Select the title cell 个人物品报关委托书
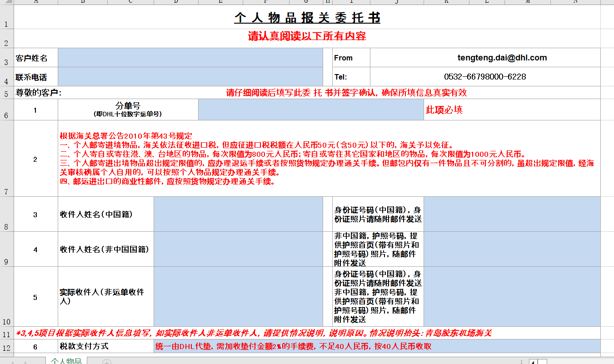Image resolution: width=614 pixels, height=364 pixels. [x=307, y=18]
